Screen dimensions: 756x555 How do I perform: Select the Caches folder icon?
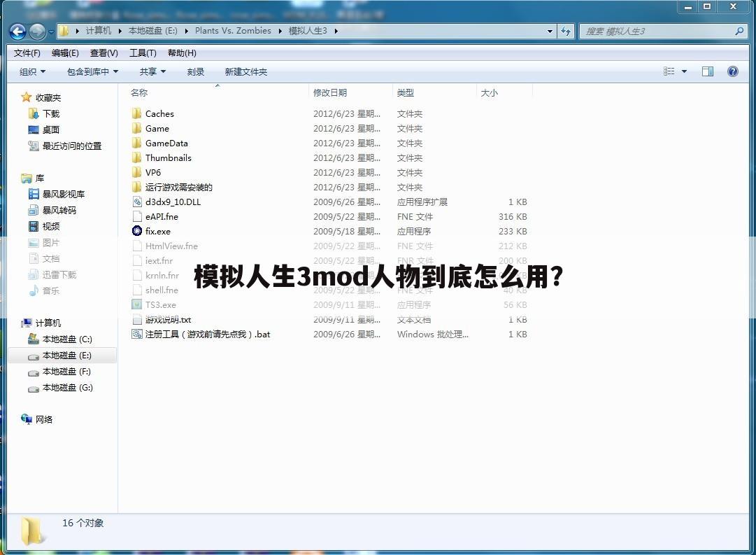pyautogui.click(x=137, y=114)
